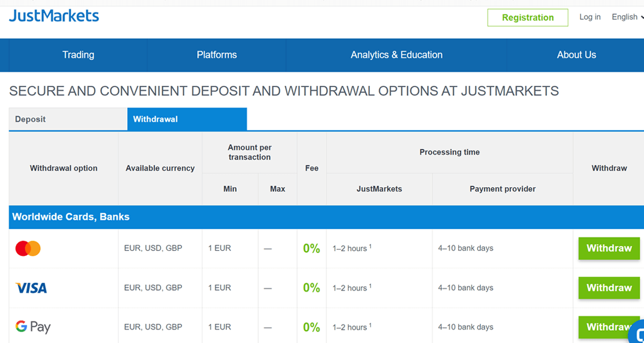Click the JustMarkets processing sub-header
The image size is (644, 343).
click(379, 189)
